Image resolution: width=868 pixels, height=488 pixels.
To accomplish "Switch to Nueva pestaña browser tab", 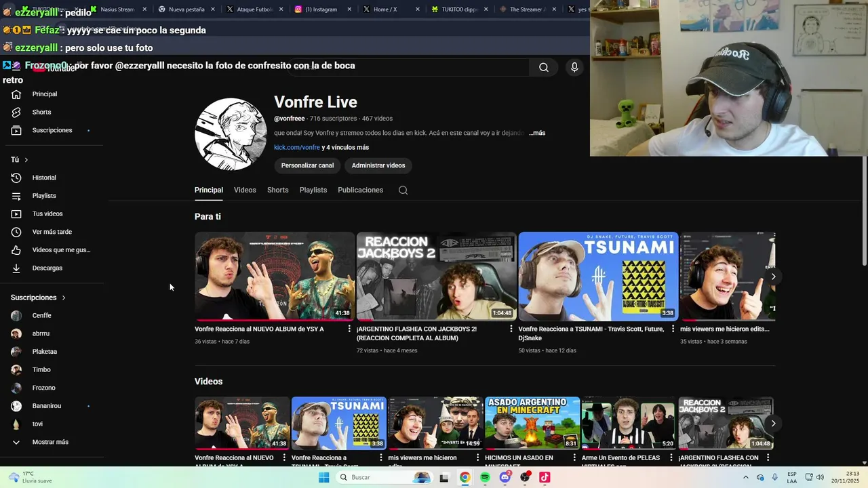I will (187, 9).
